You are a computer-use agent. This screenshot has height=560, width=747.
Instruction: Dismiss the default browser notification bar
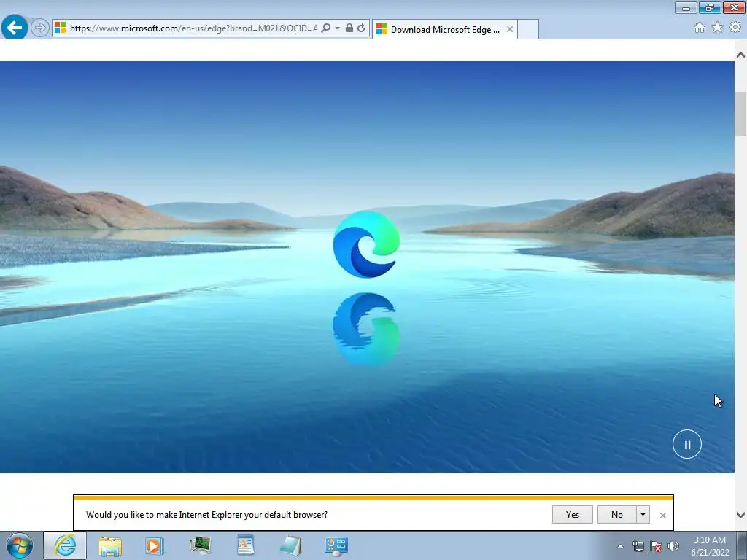pos(662,516)
